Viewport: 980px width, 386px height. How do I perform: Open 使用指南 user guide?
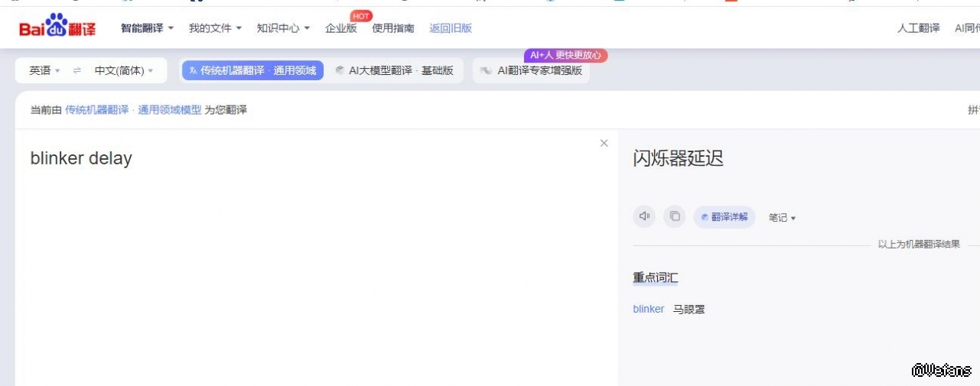(x=393, y=28)
